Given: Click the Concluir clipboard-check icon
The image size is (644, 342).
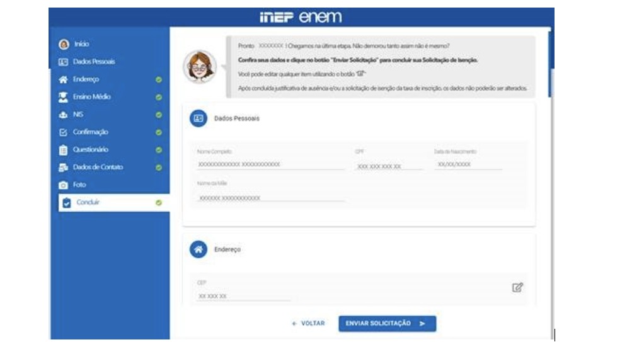Looking at the screenshot, I should 67,203.
